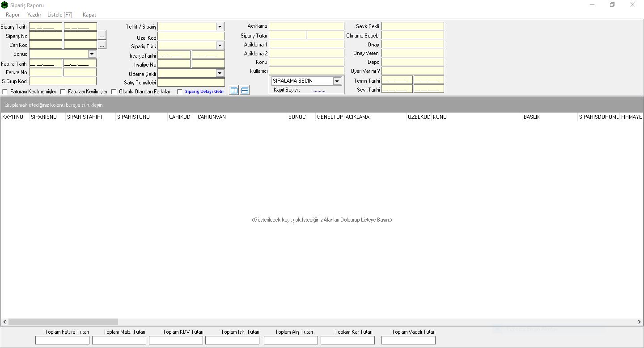This screenshot has height=348, width=644.
Task: Click the horizontal split layout icon
Action: pyautogui.click(x=245, y=91)
